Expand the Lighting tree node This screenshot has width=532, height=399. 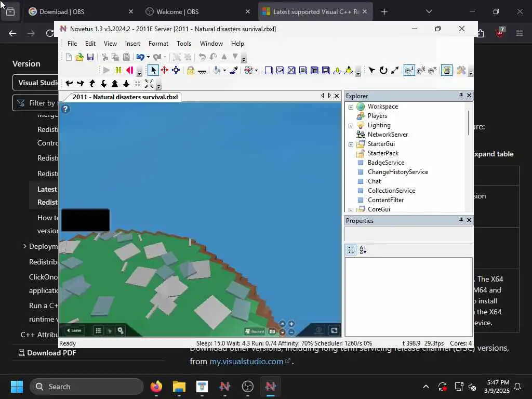(x=351, y=126)
